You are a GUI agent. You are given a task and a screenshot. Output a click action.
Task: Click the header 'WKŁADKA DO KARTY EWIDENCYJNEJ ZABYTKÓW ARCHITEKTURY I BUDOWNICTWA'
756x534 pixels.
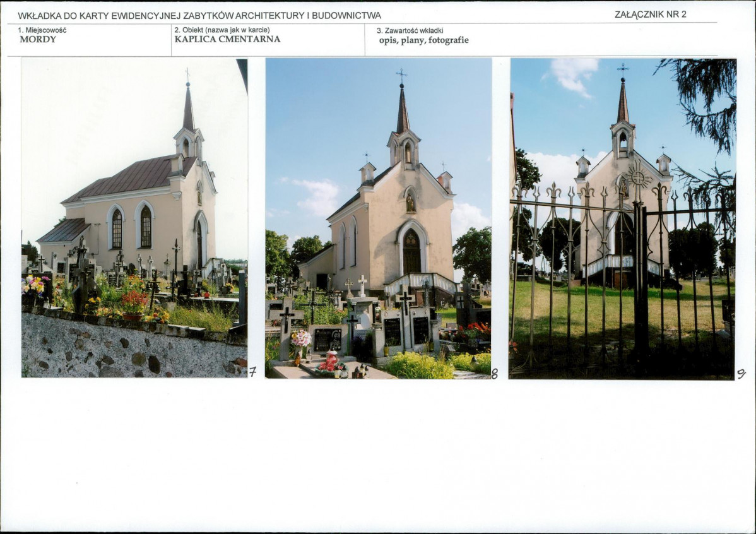pyautogui.click(x=199, y=15)
